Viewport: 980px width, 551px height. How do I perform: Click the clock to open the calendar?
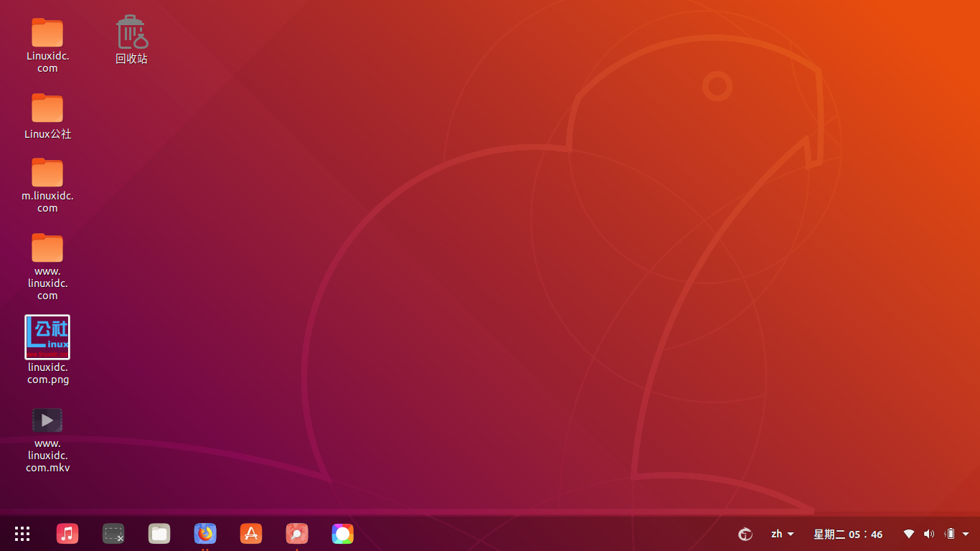tap(848, 534)
